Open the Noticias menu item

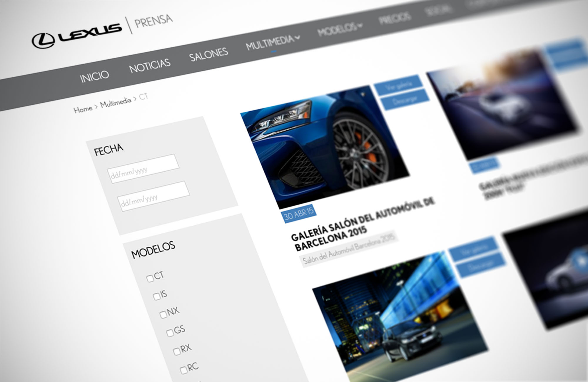point(150,66)
